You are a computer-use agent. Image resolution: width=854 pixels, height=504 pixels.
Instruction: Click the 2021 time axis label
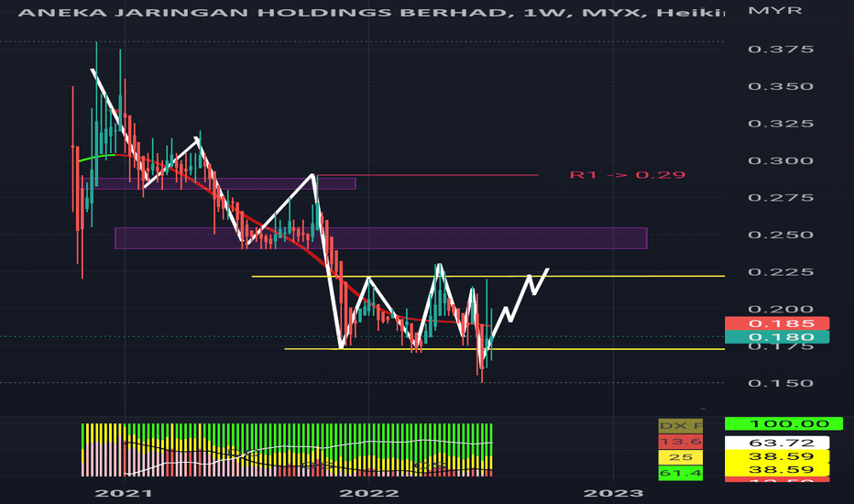[124, 493]
